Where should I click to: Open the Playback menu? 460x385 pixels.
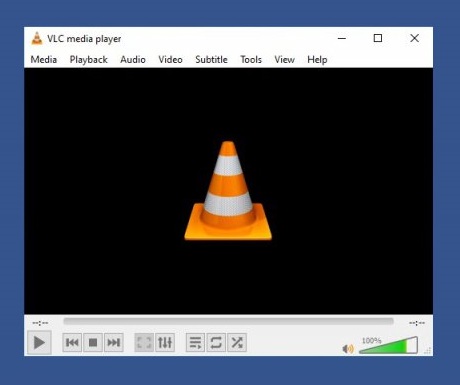click(89, 60)
